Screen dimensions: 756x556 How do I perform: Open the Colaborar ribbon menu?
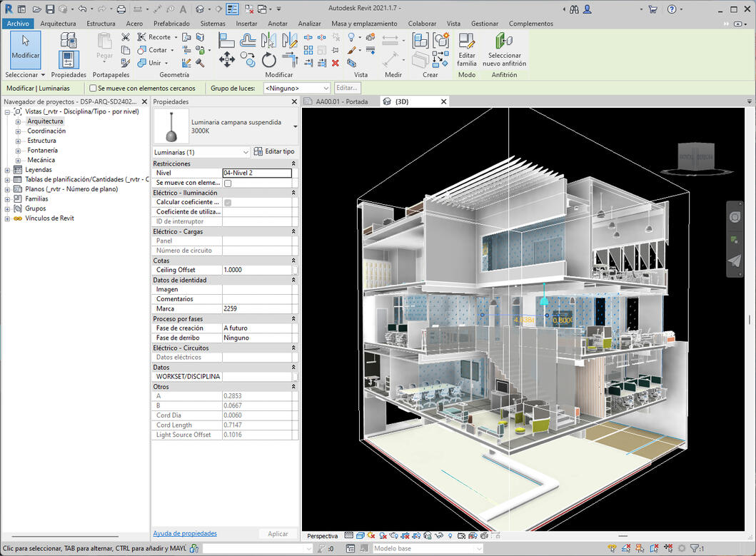click(x=421, y=23)
